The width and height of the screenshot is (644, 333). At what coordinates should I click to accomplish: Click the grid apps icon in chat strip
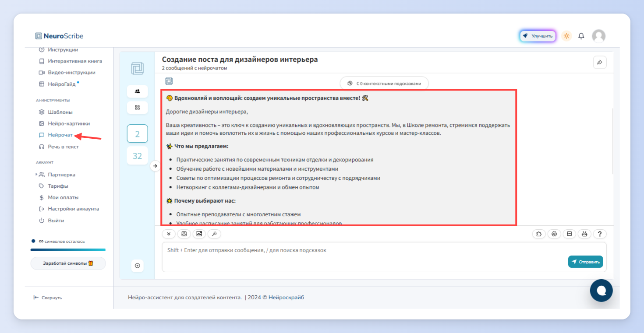[137, 107]
